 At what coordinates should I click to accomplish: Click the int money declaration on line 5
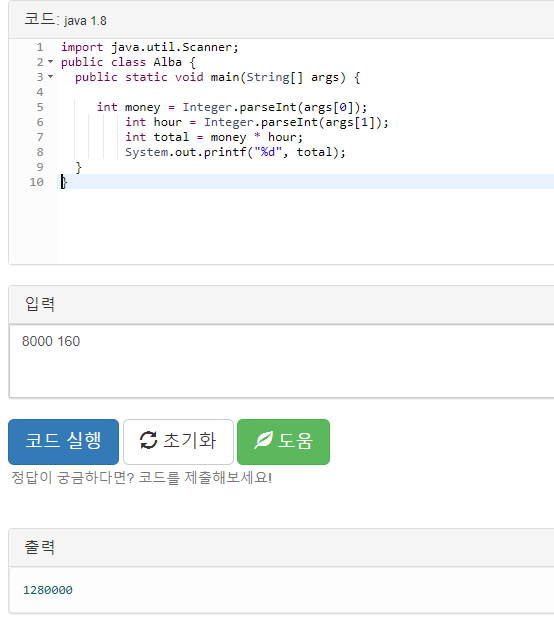(232, 107)
